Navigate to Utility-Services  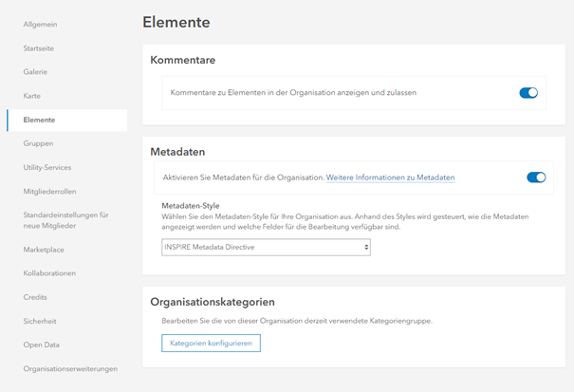[47, 167]
